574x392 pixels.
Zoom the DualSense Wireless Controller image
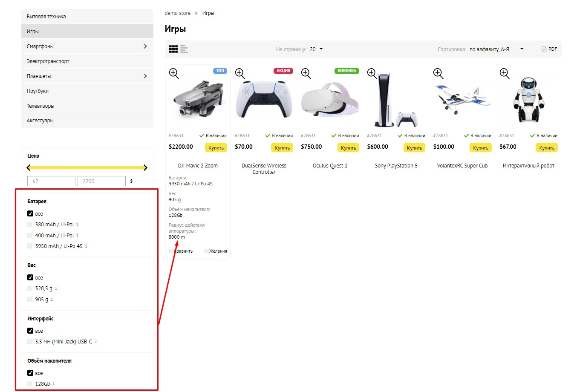[x=240, y=73]
